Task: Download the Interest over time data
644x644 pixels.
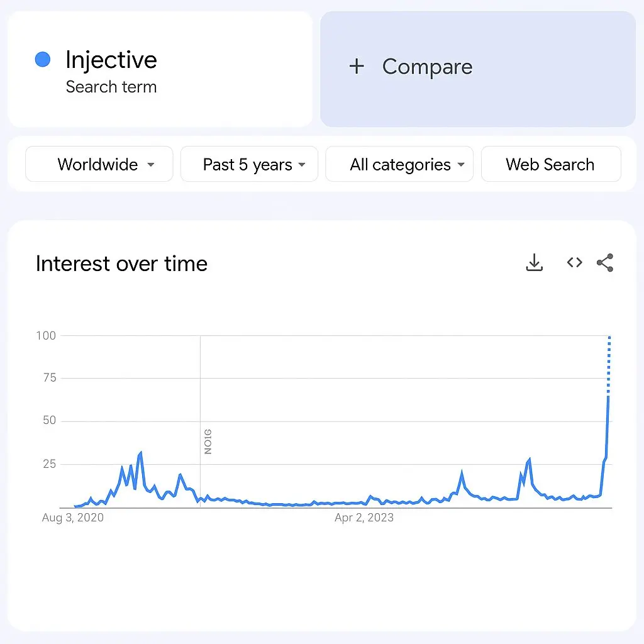Action: click(535, 262)
